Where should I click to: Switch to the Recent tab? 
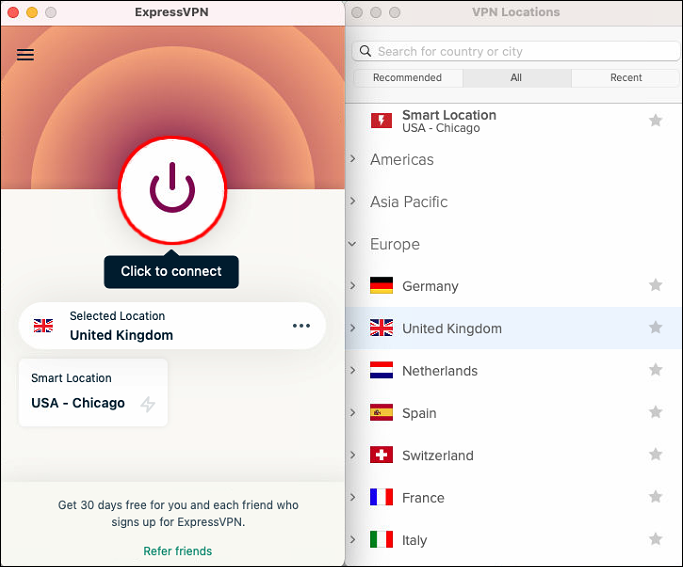point(626,78)
